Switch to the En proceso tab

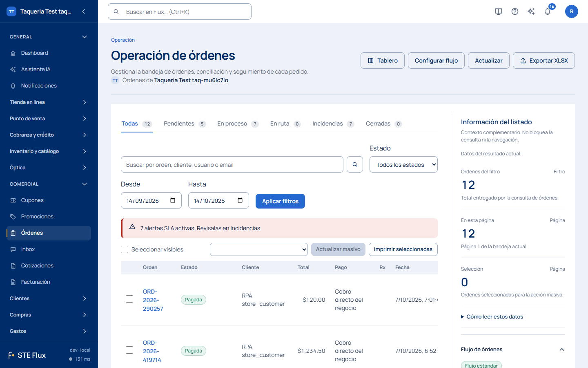click(238, 123)
